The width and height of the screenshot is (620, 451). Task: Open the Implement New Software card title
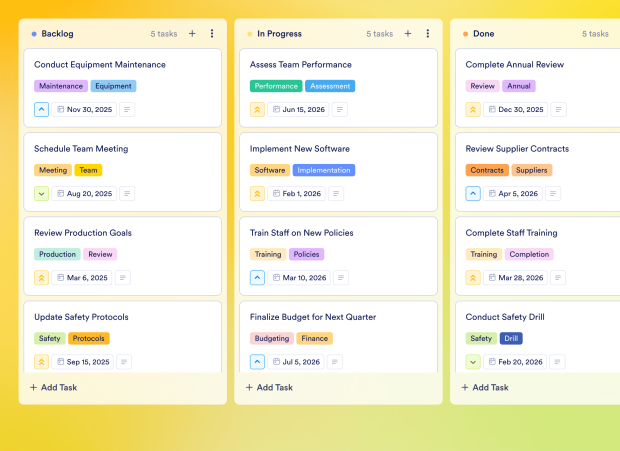[x=300, y=149]
